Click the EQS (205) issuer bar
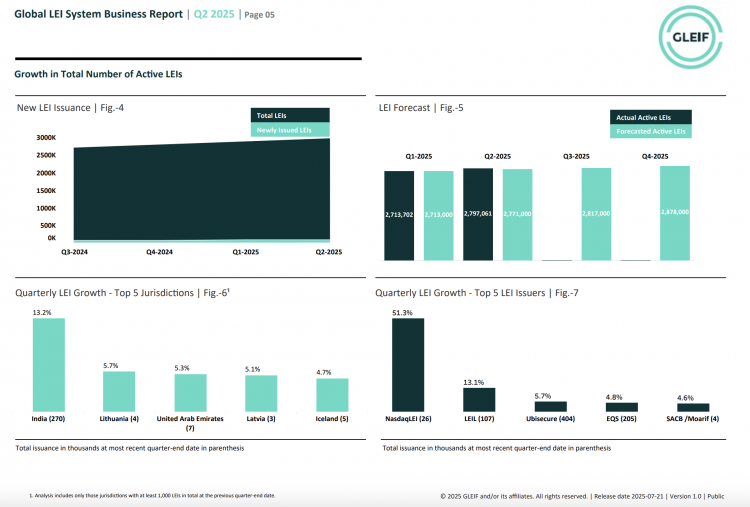Image resolution: width=750 pixels, height=507 pixels. (x=621, y=407)
